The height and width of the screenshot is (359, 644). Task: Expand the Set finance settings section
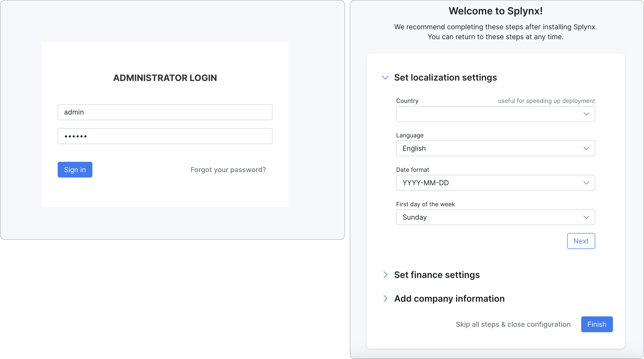point(437,275)
